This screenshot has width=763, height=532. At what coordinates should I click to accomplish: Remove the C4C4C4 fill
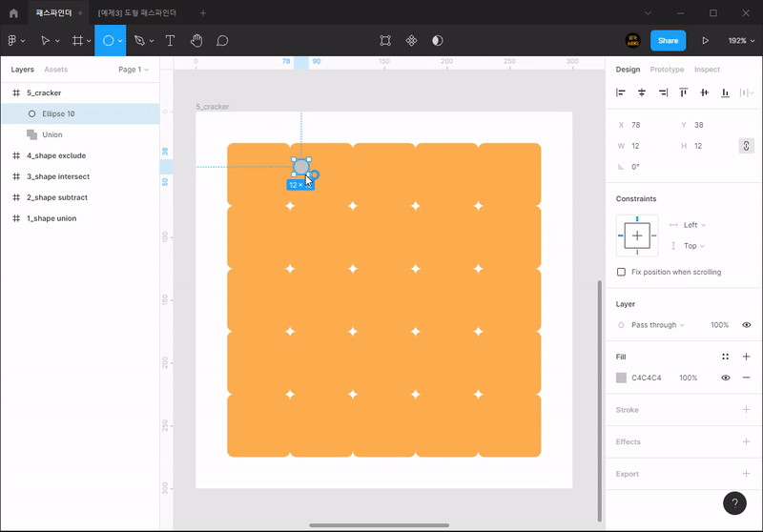click(746, 378)
